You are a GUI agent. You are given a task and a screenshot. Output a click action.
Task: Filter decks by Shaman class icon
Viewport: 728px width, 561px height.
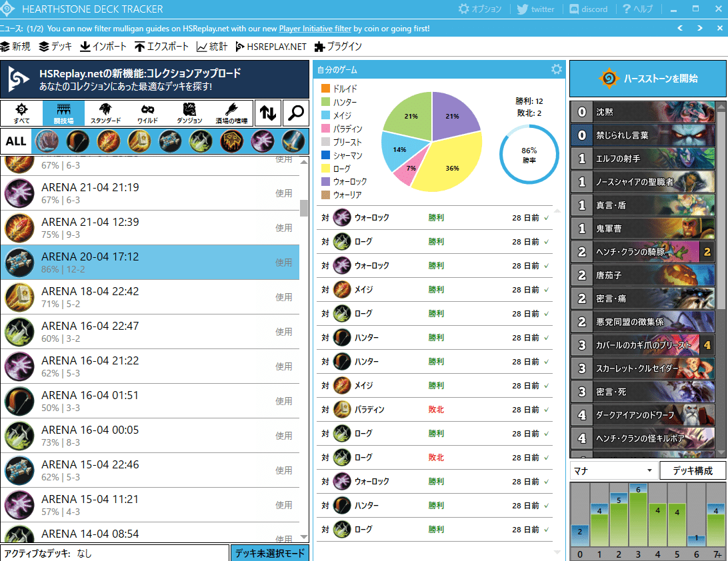[232, 141]
